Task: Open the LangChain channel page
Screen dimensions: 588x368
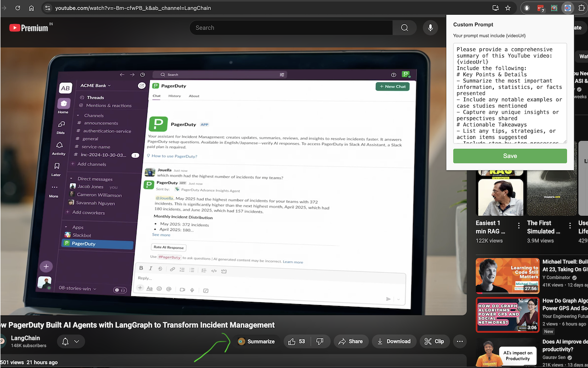Action: (25, 338)
